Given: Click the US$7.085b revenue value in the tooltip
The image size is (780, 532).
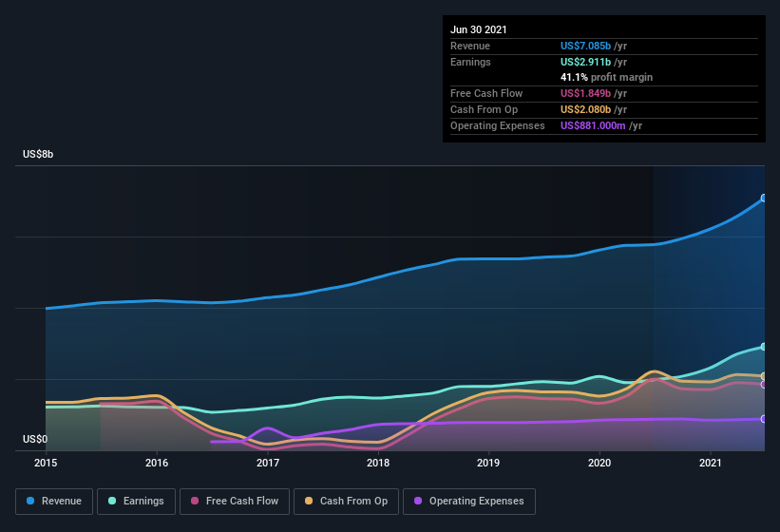Looking at the screenshot, I should click(586, 46).
